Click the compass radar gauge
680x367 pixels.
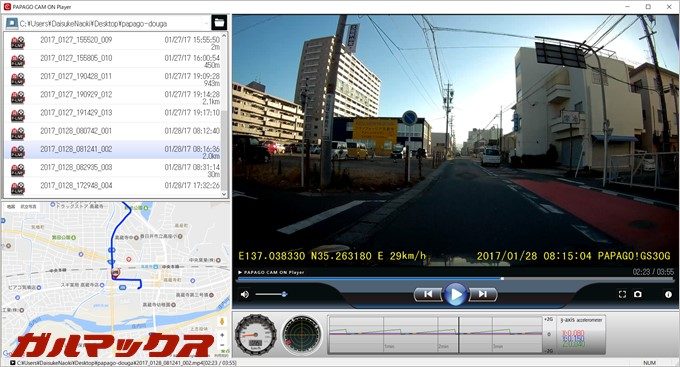point(302,335)
